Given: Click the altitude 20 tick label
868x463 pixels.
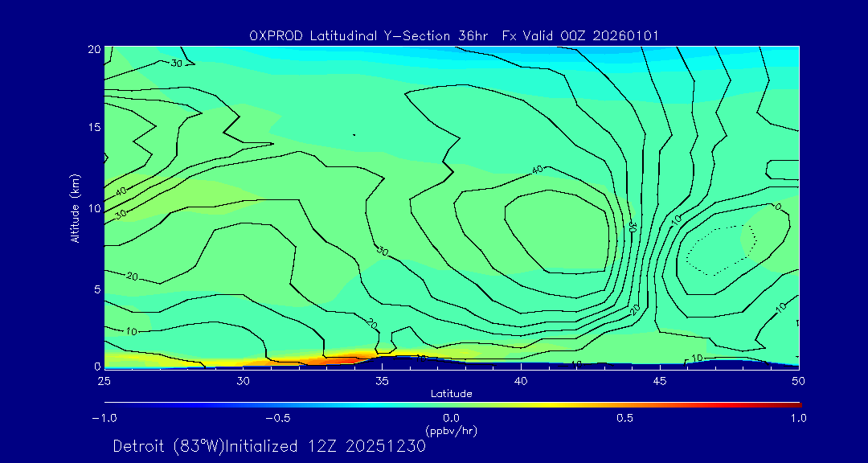Looking at the screenshot, I should [93, 49].
